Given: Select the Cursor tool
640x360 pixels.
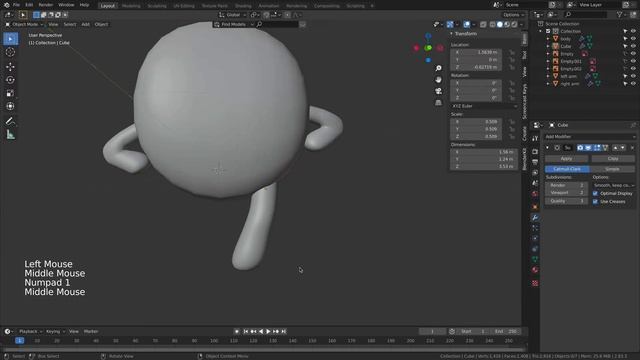Looking at the screenshot, I should pos(11,52).
